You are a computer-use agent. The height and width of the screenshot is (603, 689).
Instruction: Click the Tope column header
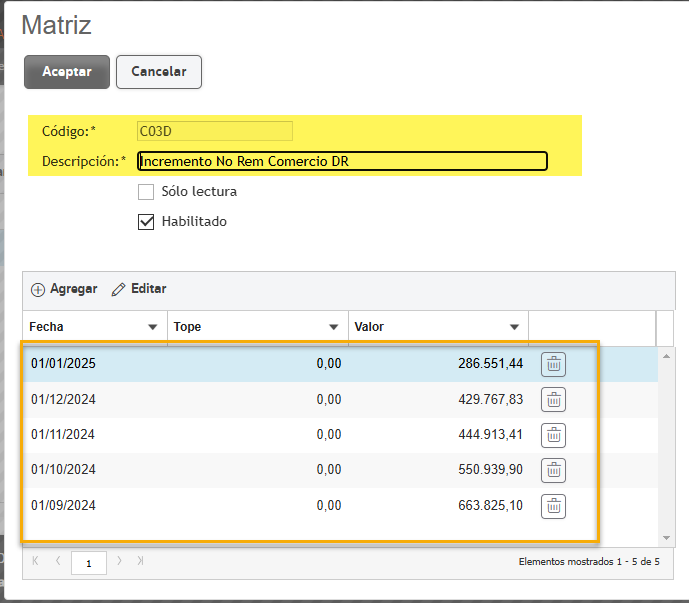(258, 327)
